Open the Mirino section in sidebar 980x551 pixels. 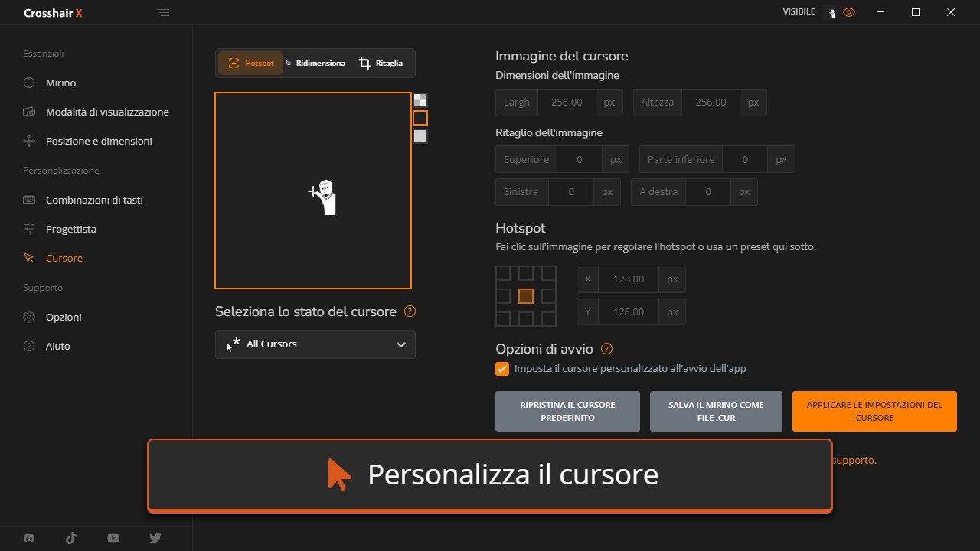[60, 83]
